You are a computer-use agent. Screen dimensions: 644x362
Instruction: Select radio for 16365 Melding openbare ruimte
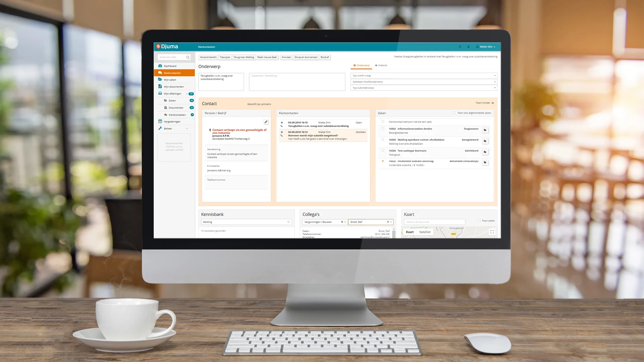pos(383,139)
